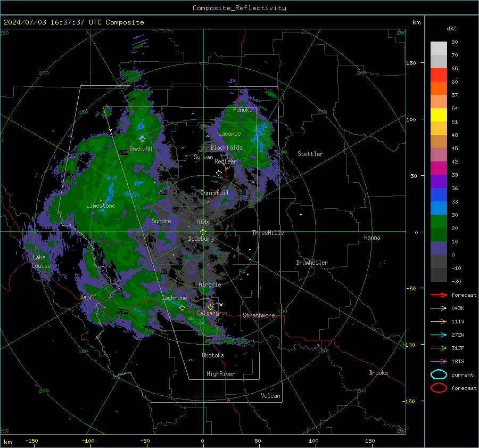Image resolution: width=479 pixels, height=448 pixels.
Task: Click the Calgary city label
Action: [208, 313]
